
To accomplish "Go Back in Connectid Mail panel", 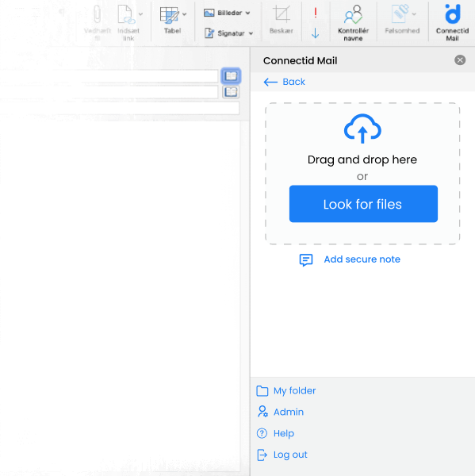I will (x=285, y=82).
